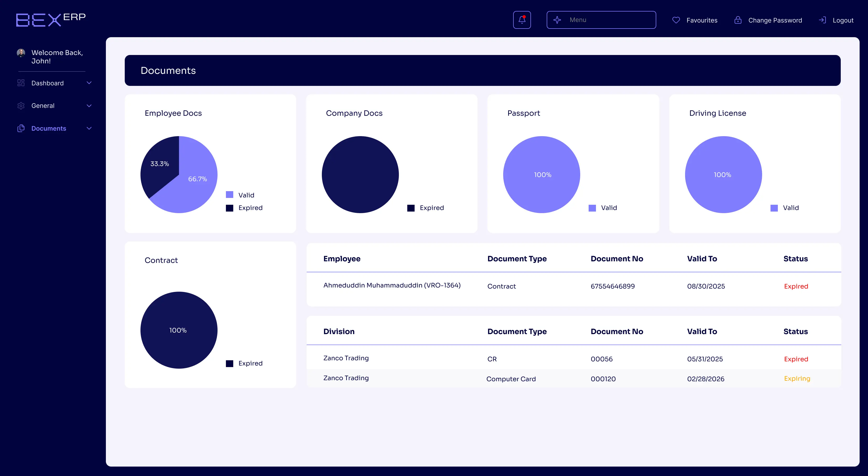Image resolution: width=868 pixels, height=476 pixels.
Task: Collapse the Documents sidebar section
Action: point(89,128)
